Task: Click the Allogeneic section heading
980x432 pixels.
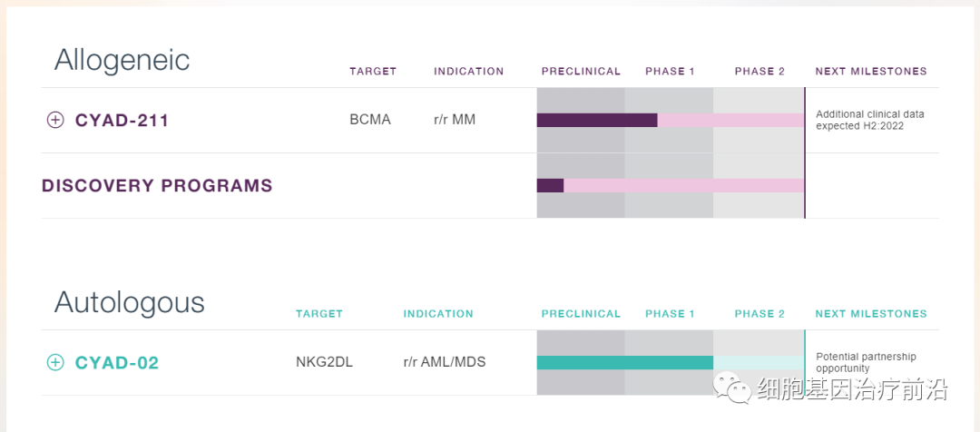Action: (x=122, y=60)
